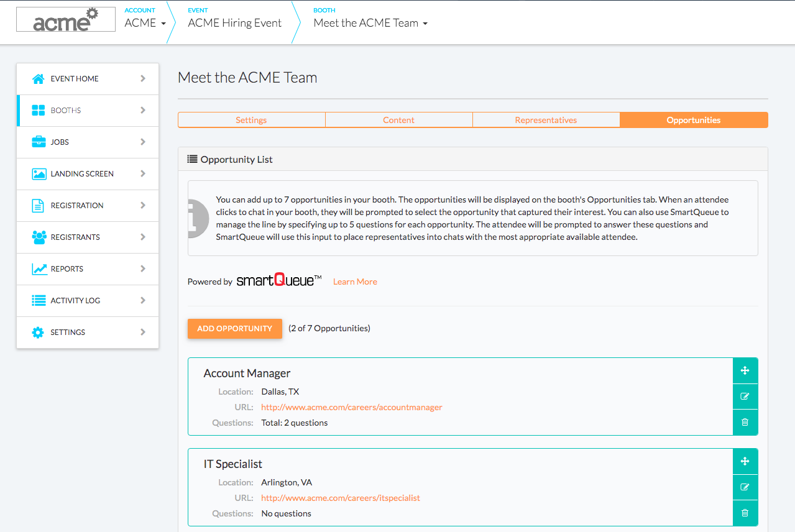Image resolution: width=795 pixels, height=532 pixels.
Task: Switch to the Representatives tab
Action: point(546,120)
